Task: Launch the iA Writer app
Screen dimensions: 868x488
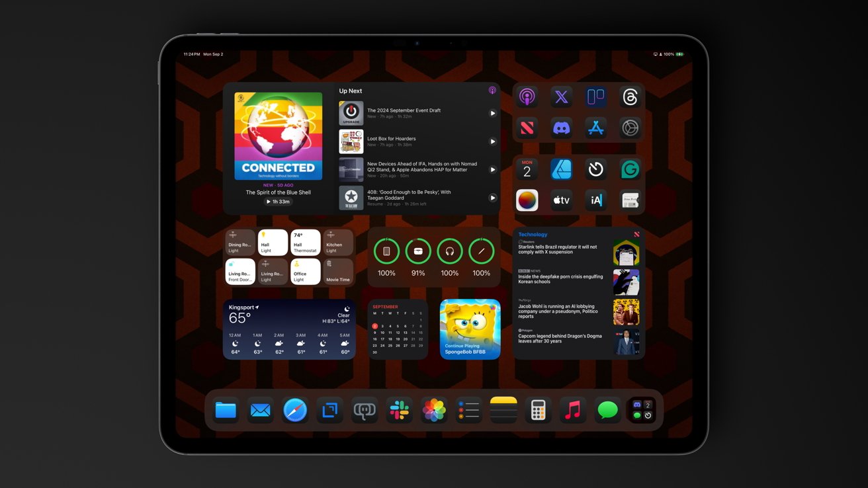Action: 596,200
